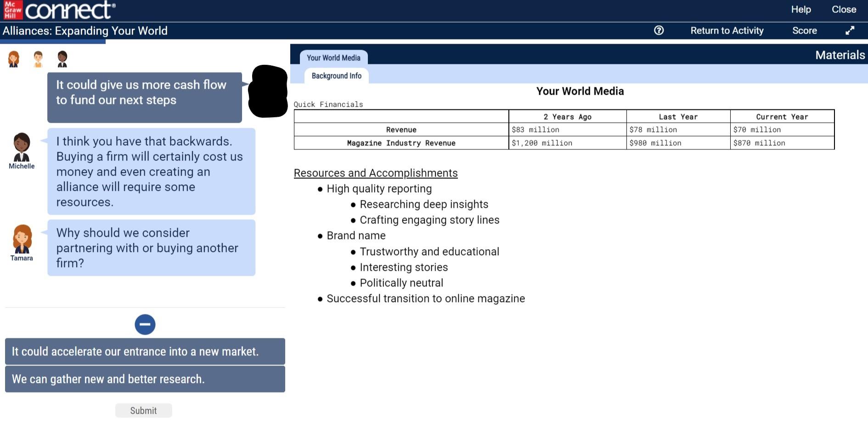Click the Materials panel heading
The width and height of the screenshot is (868, 422).
point(840,55)
